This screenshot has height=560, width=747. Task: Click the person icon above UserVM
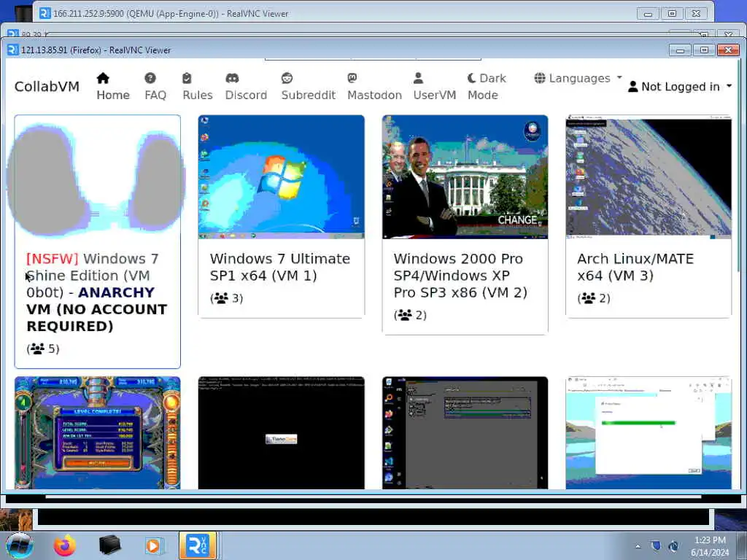[x=418, y=78]
